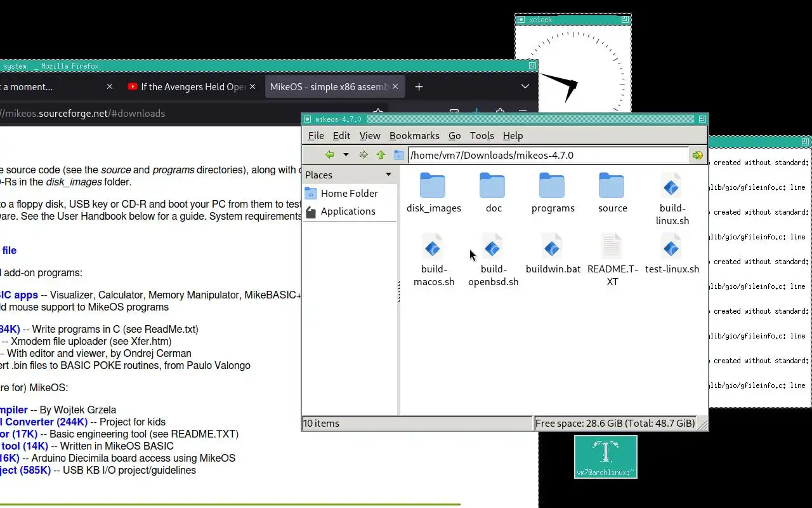Select the doc folder
This screenshot has height=508, width=812.
click(x=494, y=193)
